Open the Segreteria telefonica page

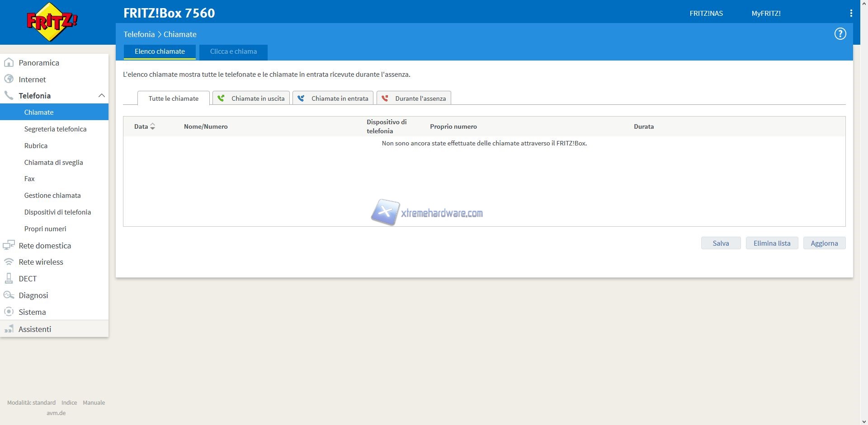(55, 129)
